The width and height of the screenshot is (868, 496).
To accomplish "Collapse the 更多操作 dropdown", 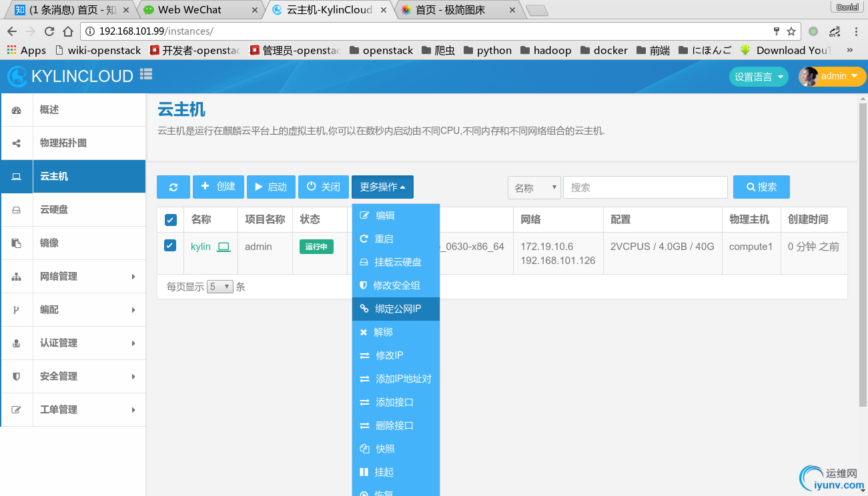I will point(382,187).
